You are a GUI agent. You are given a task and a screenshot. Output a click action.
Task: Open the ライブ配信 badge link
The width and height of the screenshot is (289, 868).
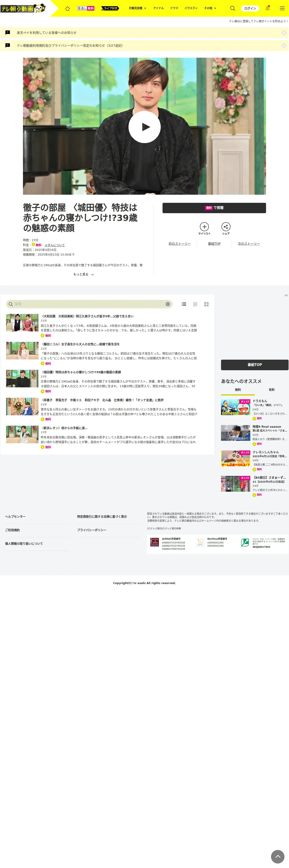110,8
